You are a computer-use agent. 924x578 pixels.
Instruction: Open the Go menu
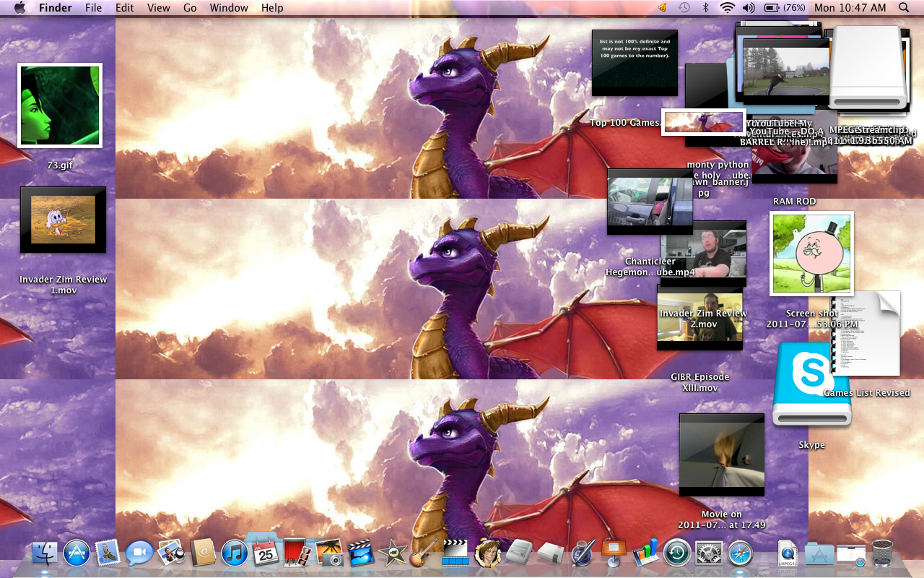(190, 8)
